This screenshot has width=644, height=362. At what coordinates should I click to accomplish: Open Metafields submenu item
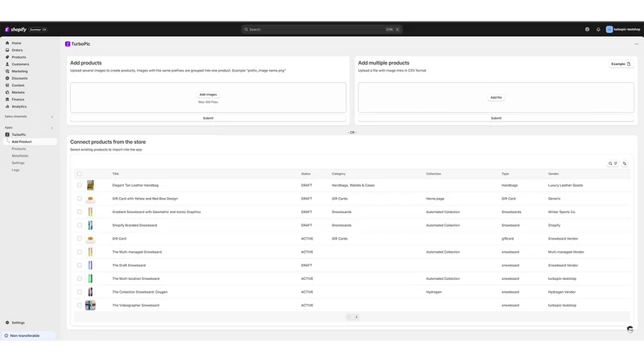point(19,156)
